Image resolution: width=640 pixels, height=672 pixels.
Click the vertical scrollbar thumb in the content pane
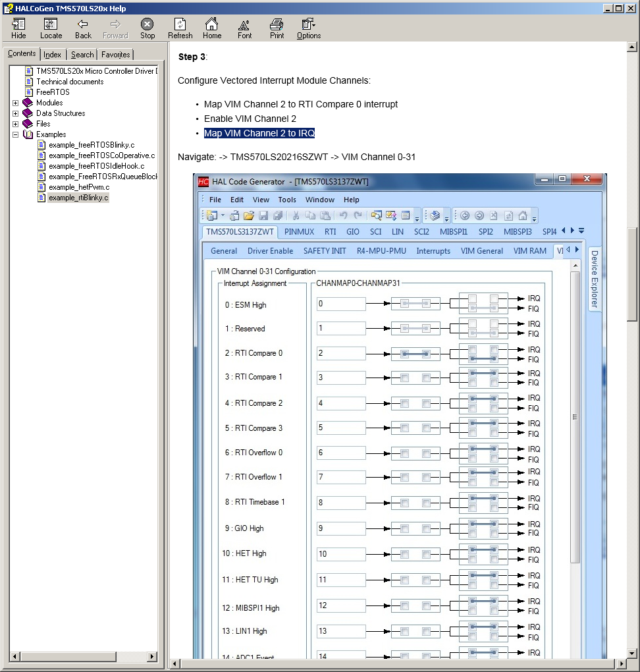point(632,274)
